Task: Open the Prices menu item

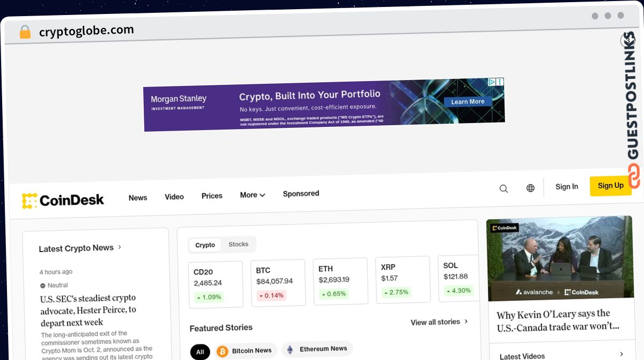Action: tap(212, 196)
